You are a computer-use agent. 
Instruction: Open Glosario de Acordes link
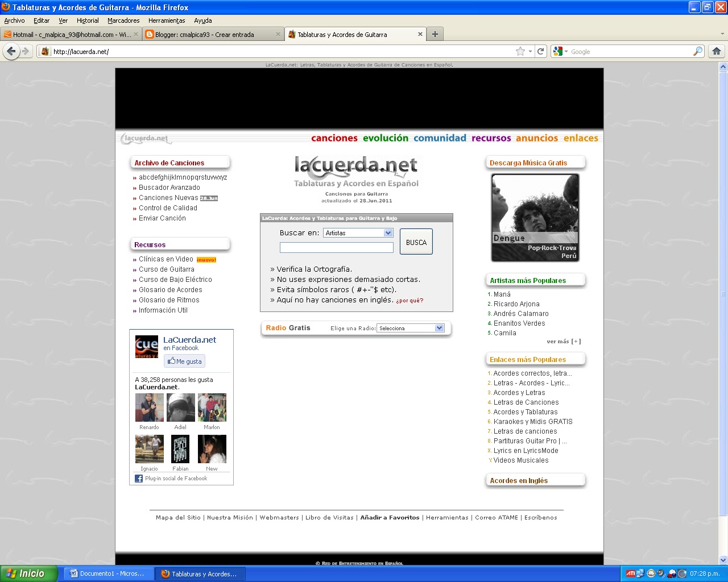click(x=171, y=290)
